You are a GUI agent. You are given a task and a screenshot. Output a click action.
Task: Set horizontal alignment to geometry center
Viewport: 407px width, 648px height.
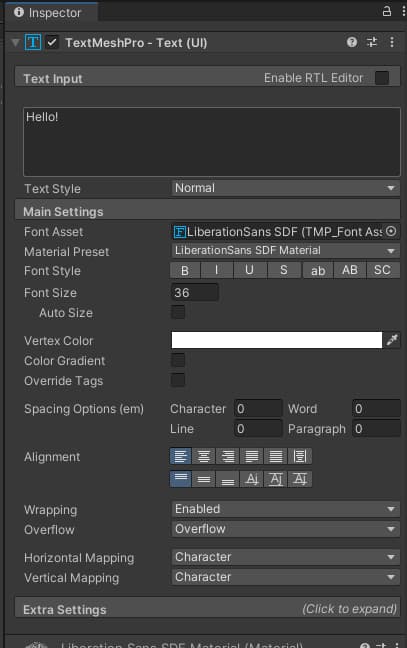pos(300,456)
